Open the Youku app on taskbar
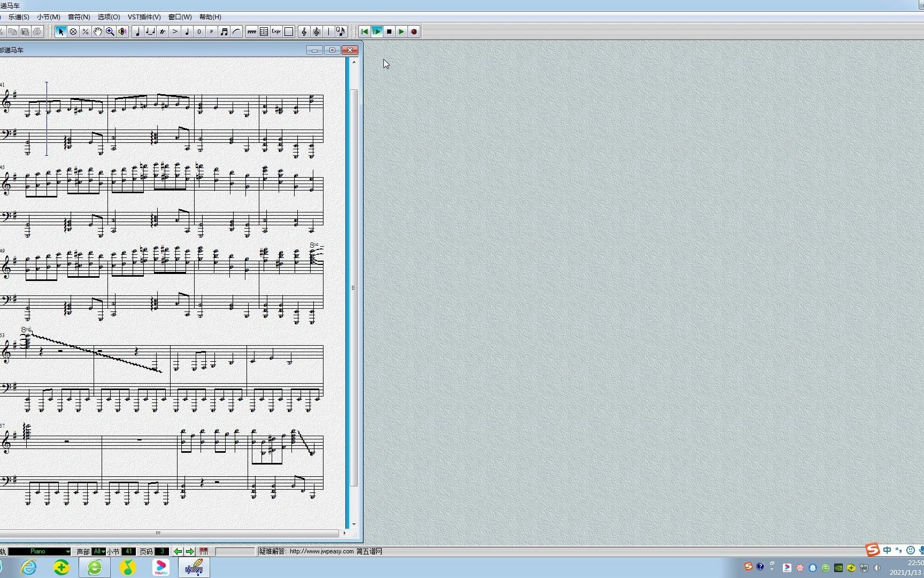 point(161,567)
